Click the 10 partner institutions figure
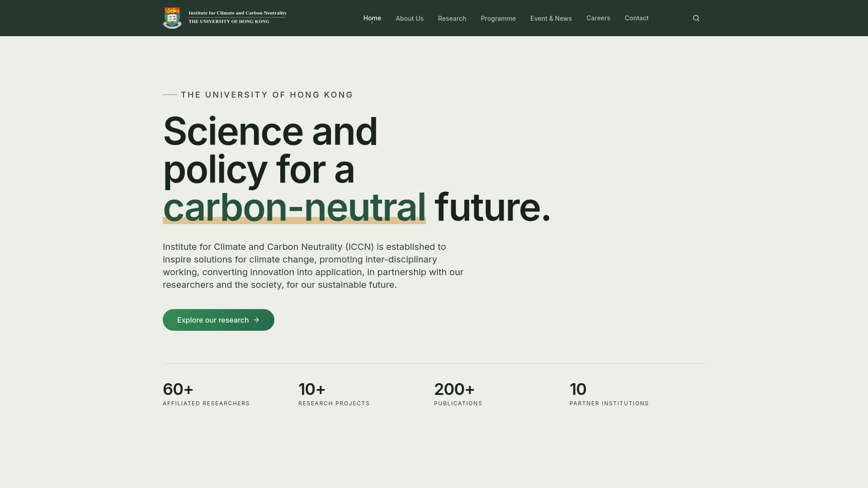 click(578, 389)
